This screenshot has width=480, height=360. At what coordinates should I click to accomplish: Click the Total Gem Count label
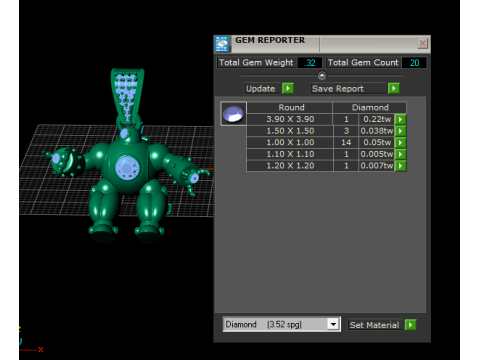click(363, 63)
